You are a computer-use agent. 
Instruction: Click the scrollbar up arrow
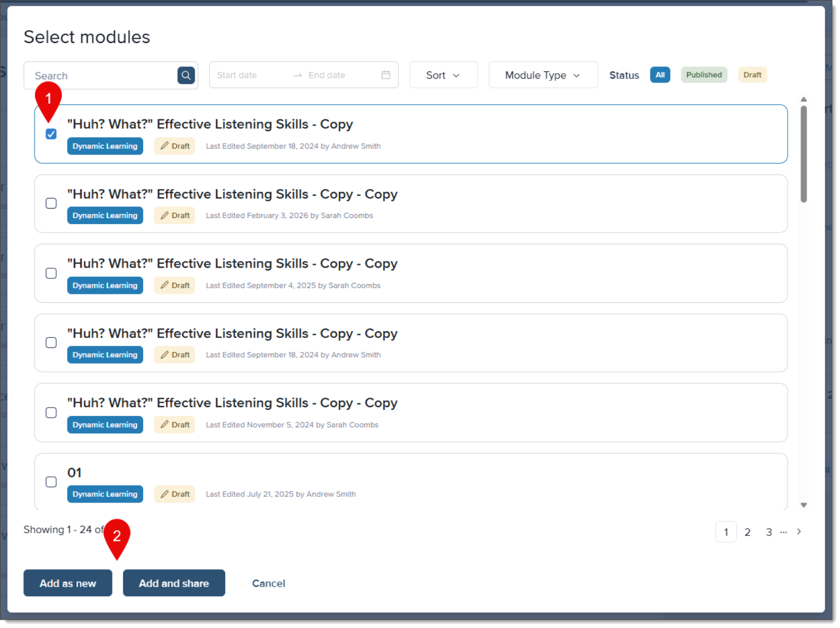803,100
